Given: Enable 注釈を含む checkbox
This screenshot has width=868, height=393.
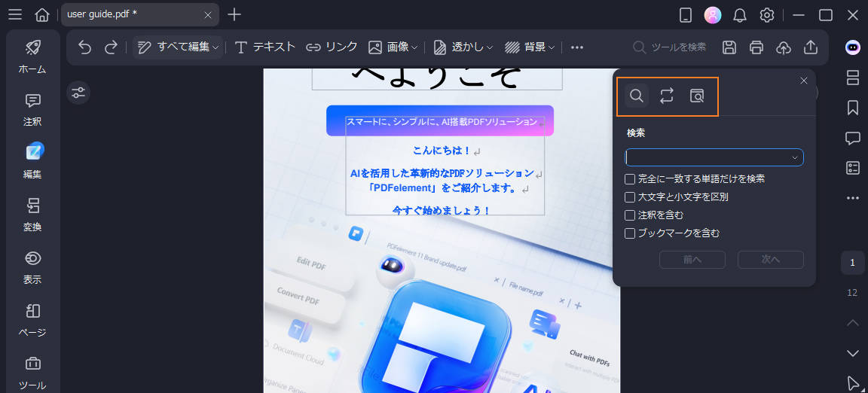Looking at the screenshot, I should 629,215.
